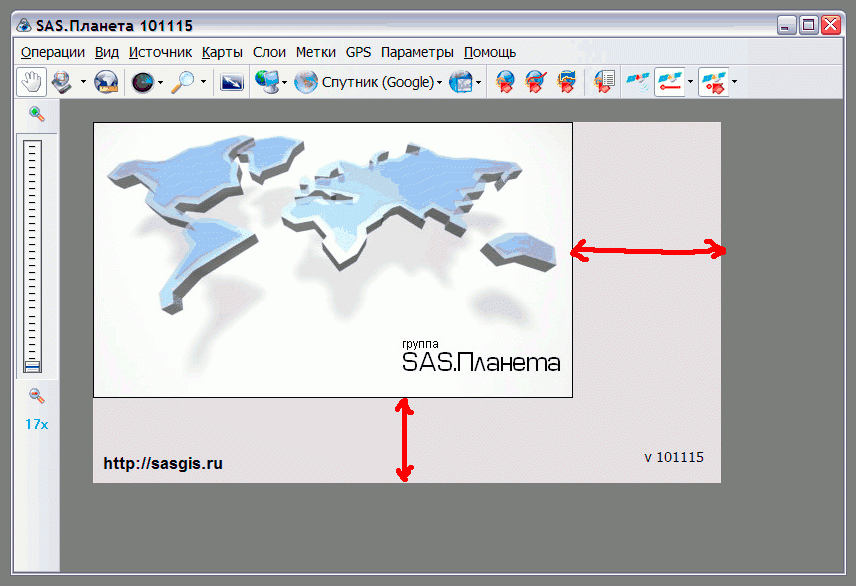Activate the globe ruler distance tool
Screen dimensions: 856x586
106,82
